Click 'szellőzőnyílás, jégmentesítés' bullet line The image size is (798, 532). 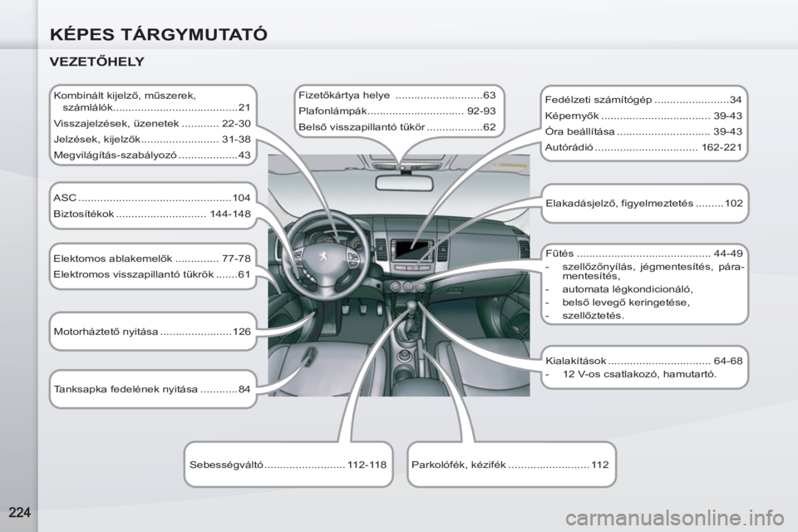[644, 271]
